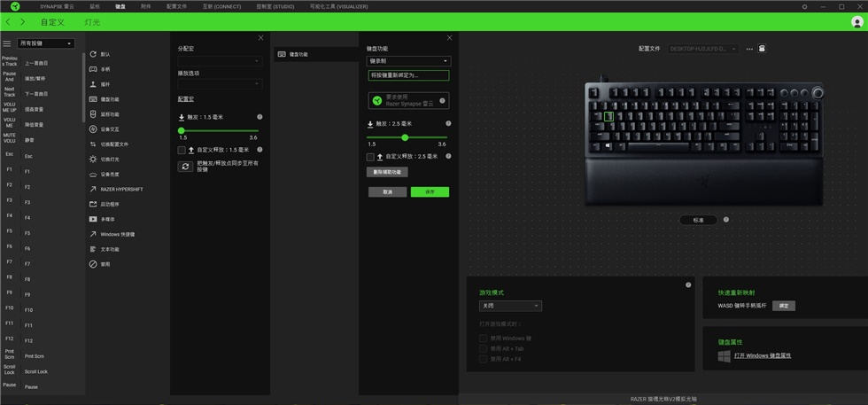Open the 播放选项 playback option dropdown
The image size is (868, 405).
[220, 83]
